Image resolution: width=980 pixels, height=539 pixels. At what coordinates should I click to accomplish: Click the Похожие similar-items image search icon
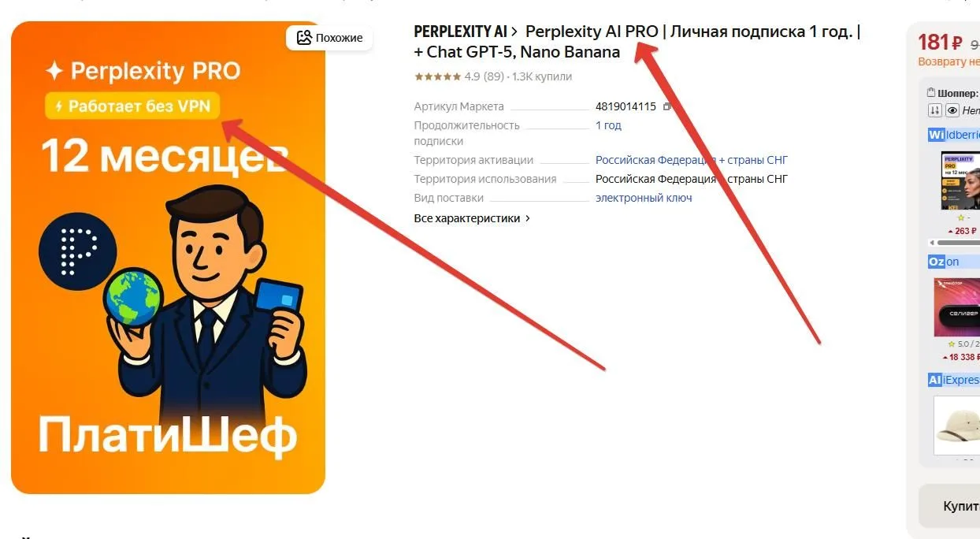tap(304, 37)
